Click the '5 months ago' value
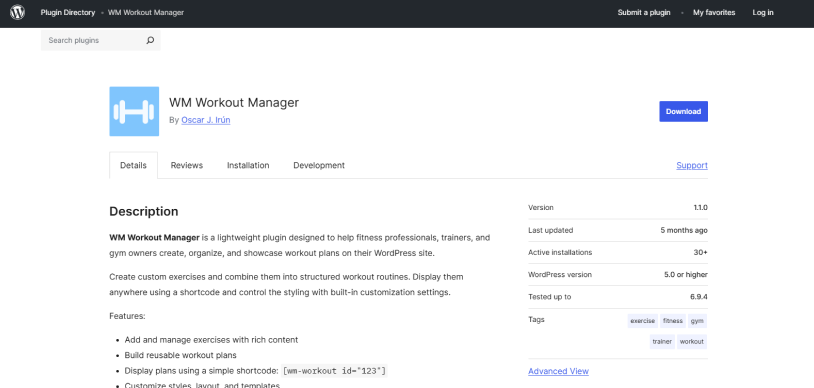 pyautogui.click(x=684, y=230)
